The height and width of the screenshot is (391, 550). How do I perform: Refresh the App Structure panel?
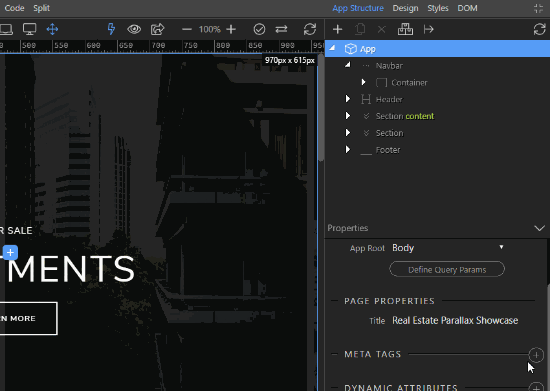[x=539, y=29]
